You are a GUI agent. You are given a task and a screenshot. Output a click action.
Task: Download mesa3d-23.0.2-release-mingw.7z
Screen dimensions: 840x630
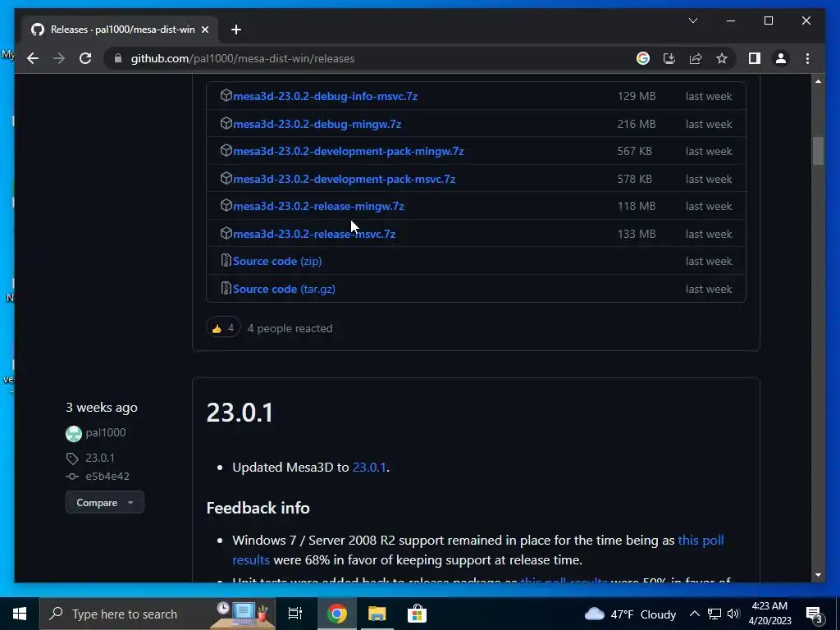318,206
